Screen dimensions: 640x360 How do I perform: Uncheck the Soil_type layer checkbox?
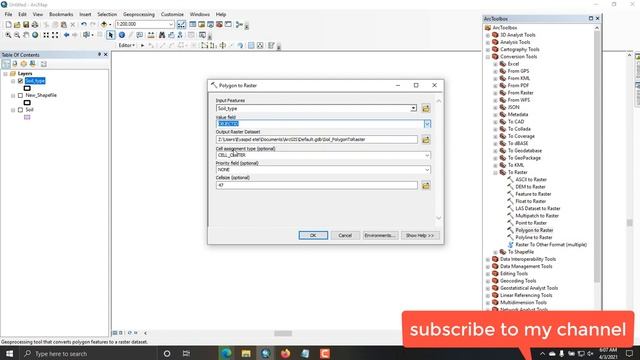20,81
